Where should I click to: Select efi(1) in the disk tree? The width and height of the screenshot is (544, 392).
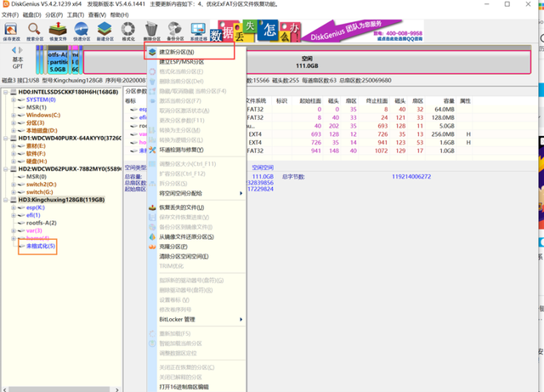34,215
